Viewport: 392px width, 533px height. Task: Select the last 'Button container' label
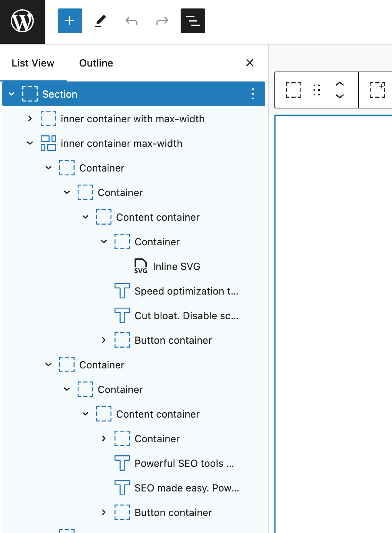[173, 513]
